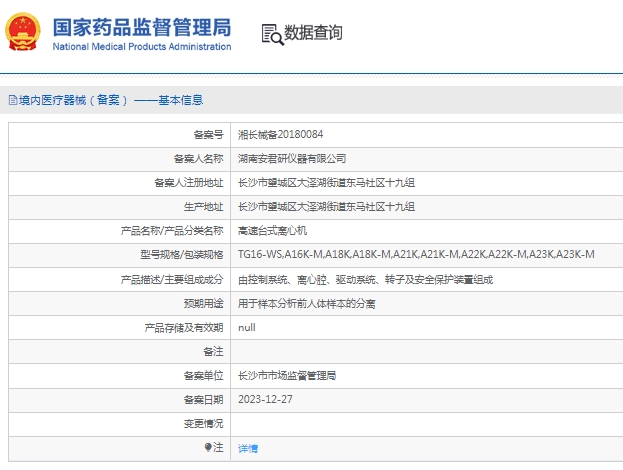The width and height of the screenshot is (623, 470).
Task: Select filing authority 长沙市市场监督管理局
Action: point(287,375)
